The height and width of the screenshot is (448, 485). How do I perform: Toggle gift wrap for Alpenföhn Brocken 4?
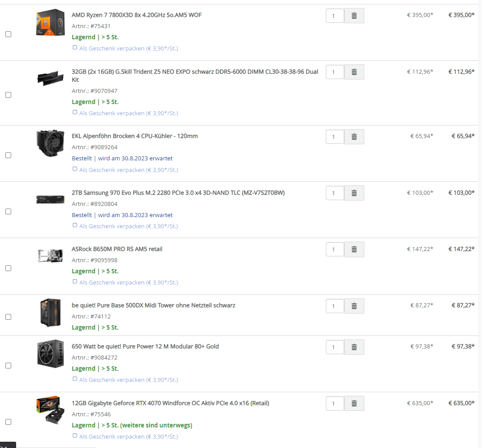[x=75, y=169]
